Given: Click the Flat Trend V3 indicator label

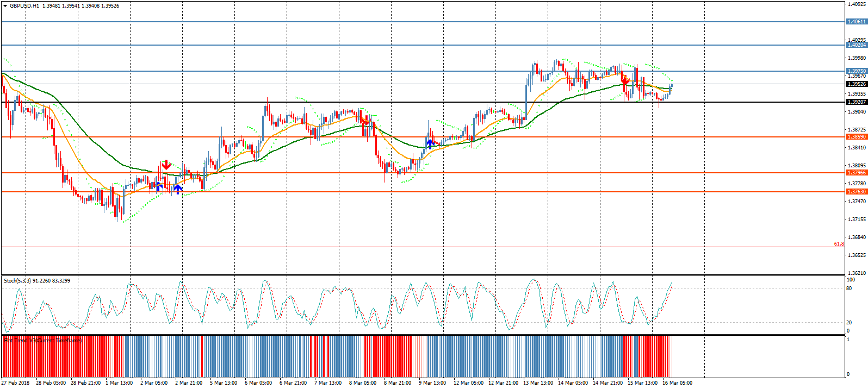Looking at the screenshot, I should pyautogui.click(x=42, y=341).
